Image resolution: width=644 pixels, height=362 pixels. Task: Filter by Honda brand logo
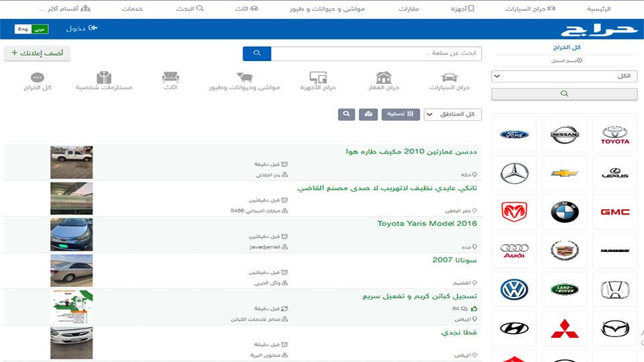pyautogui.click(x=615, y=290)
